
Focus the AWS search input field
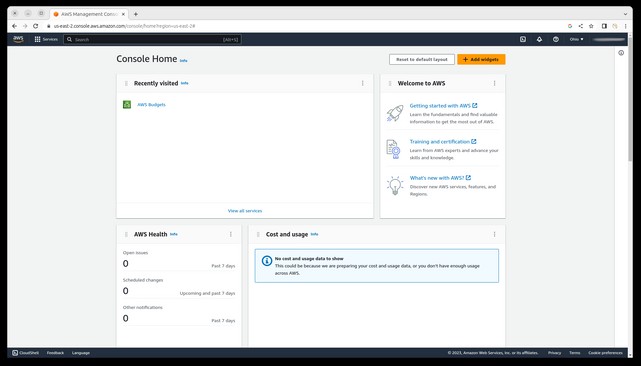152,39
